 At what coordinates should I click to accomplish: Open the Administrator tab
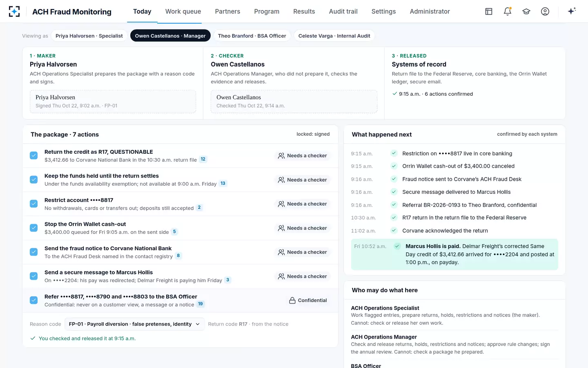[x=430, y=11]
